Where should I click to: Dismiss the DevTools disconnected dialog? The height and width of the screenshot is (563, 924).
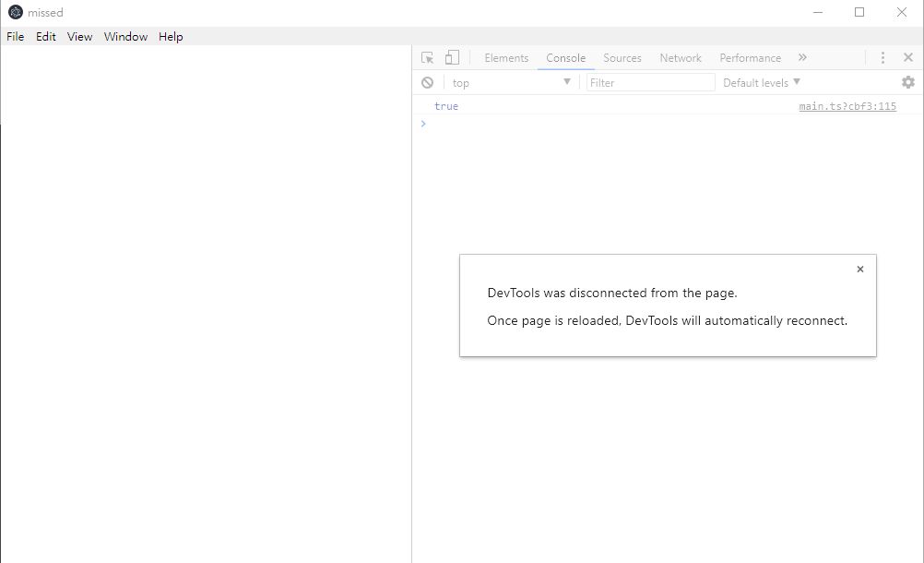pyautogui.click(x=860, y=269)
